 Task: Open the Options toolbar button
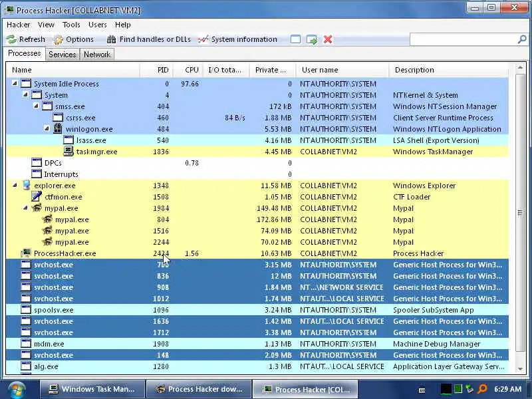tap(74, 39)
